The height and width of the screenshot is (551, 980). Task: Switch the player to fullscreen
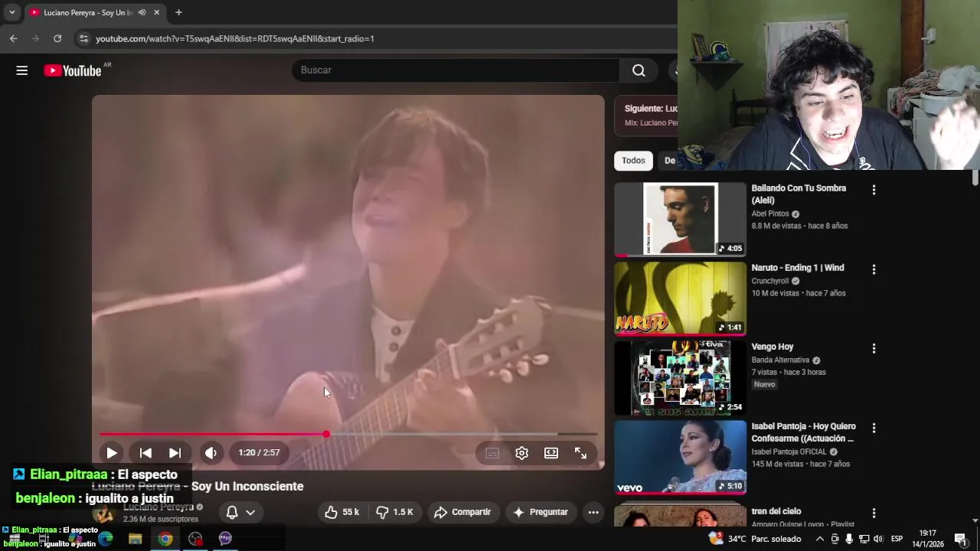pos(580,453)
